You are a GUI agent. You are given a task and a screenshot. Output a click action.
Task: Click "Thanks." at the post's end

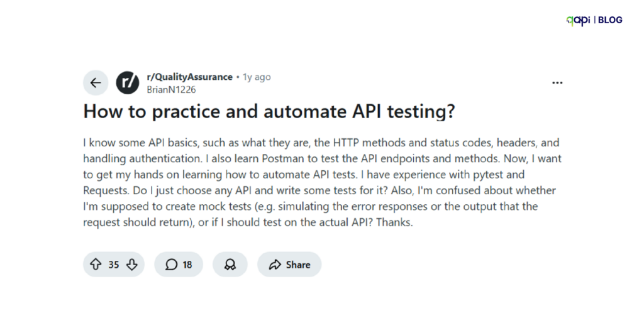click(x=395, y=222)
